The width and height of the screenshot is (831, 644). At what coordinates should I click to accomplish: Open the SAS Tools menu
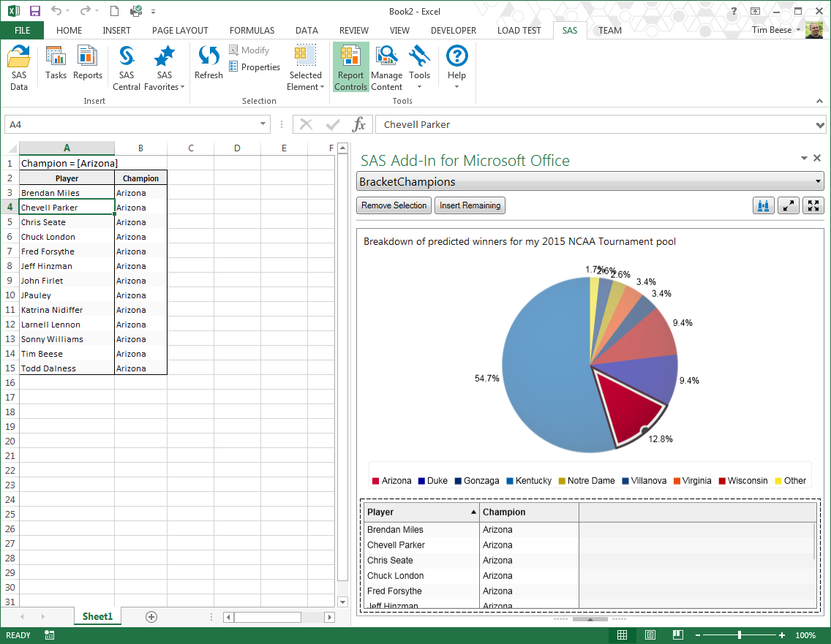click(x=419, y=68)
